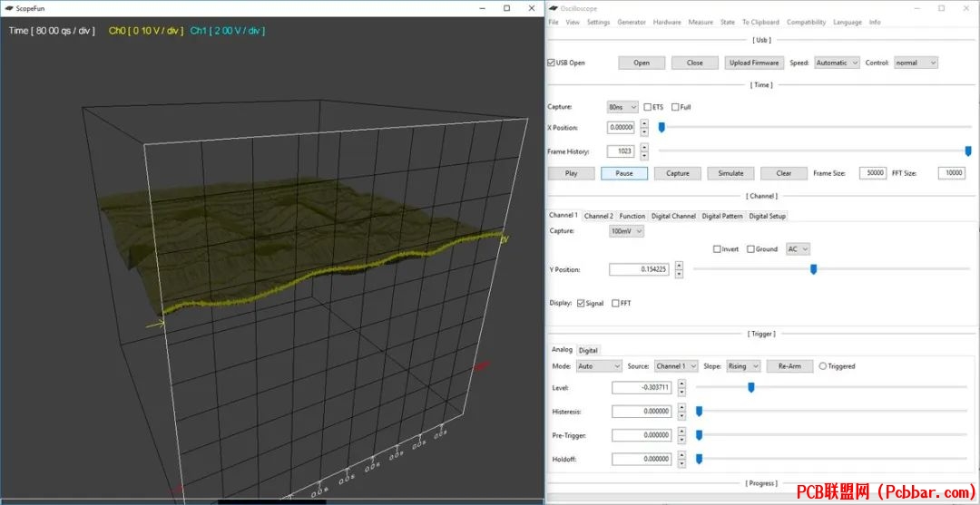
Task: Click the Pause button
Action: click(624, 173)
